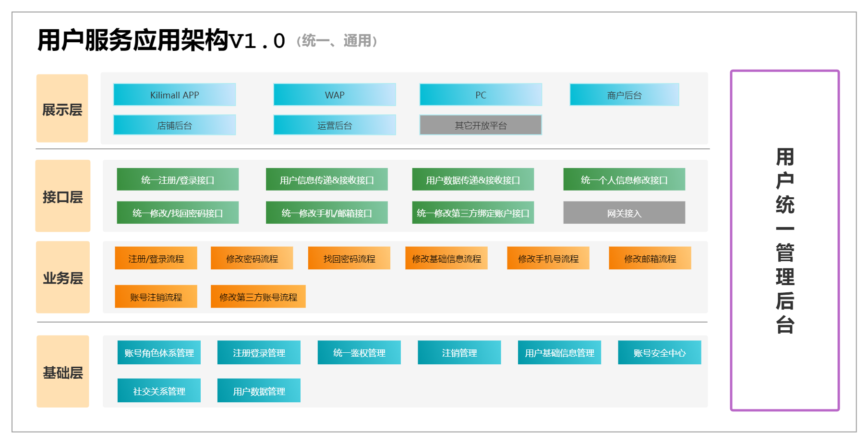
Task: Click 账号安全中心 block
Action: 659,352
